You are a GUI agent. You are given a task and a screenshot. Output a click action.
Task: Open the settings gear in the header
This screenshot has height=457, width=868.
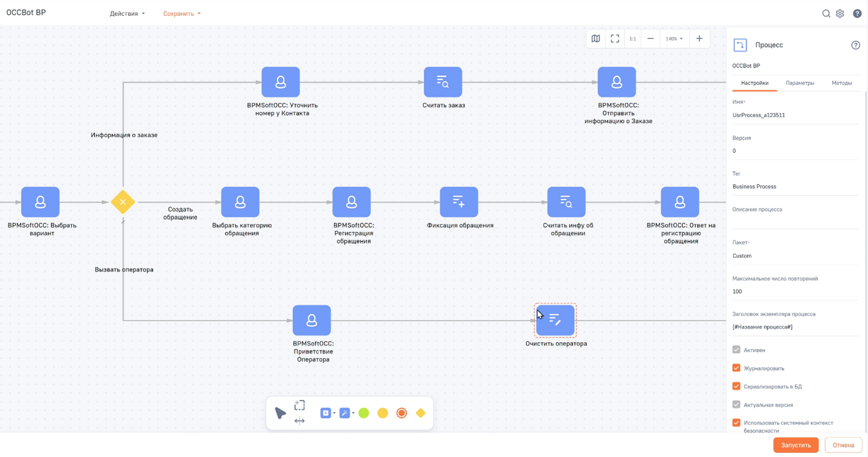coord(840,13)
